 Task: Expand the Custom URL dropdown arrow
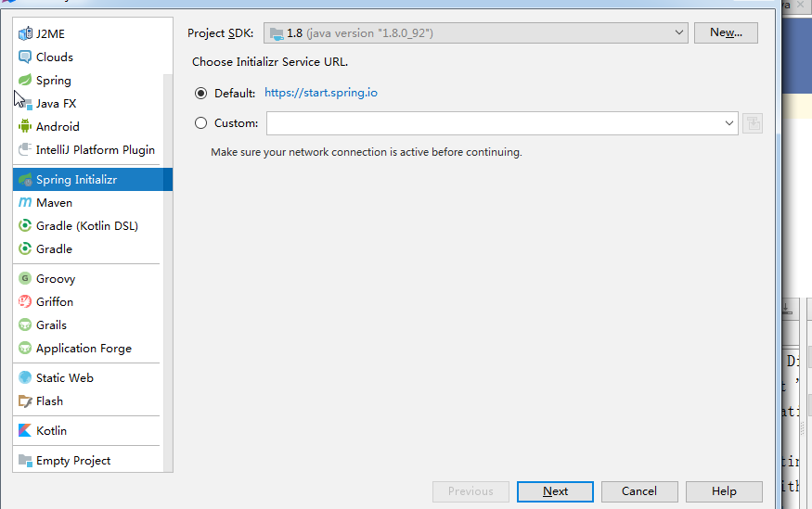[728, 123]
